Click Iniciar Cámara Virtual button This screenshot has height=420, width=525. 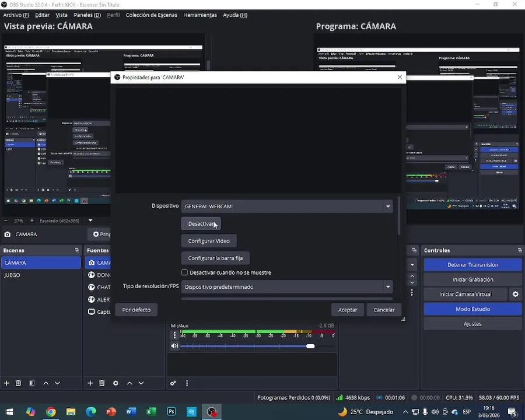click(466, 294)
